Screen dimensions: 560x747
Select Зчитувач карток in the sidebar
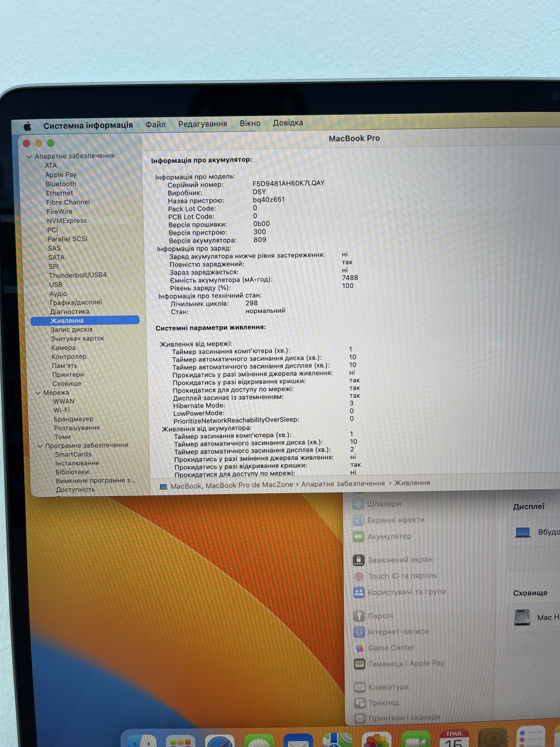coord(78,338)
